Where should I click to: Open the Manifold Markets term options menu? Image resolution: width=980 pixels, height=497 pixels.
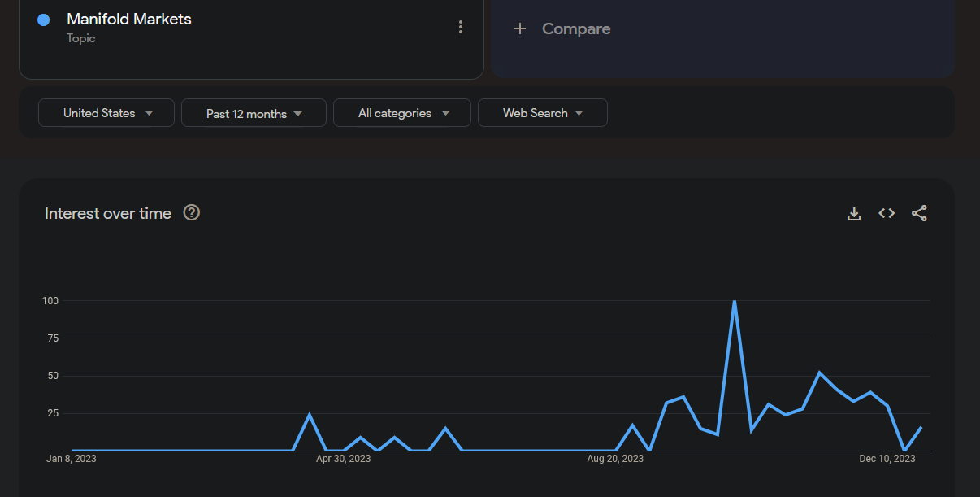[x=461, y=27]
